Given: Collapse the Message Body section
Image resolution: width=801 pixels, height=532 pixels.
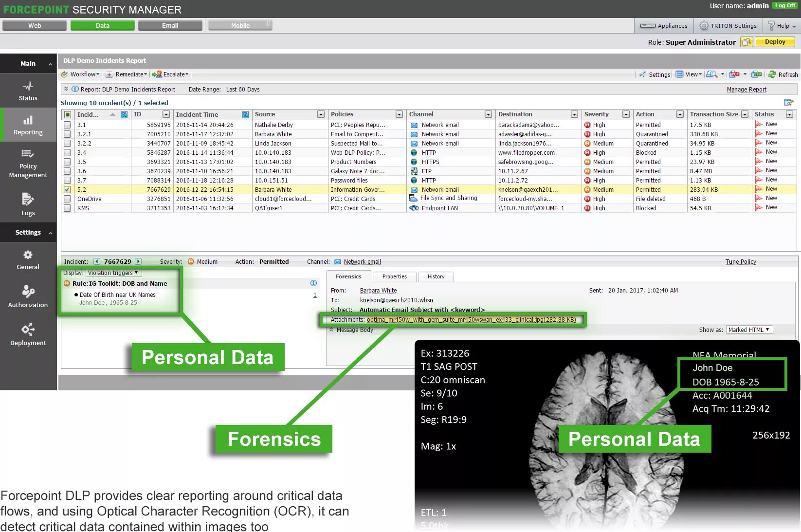Looking at the screenshot, I should click(x=331, y=330).
